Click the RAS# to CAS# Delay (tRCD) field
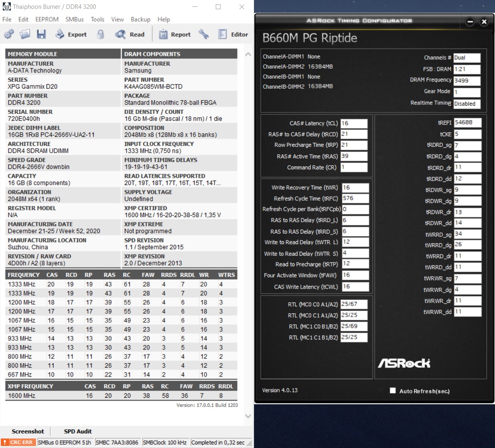Screen dimensions: 495x448 (354, 134)
